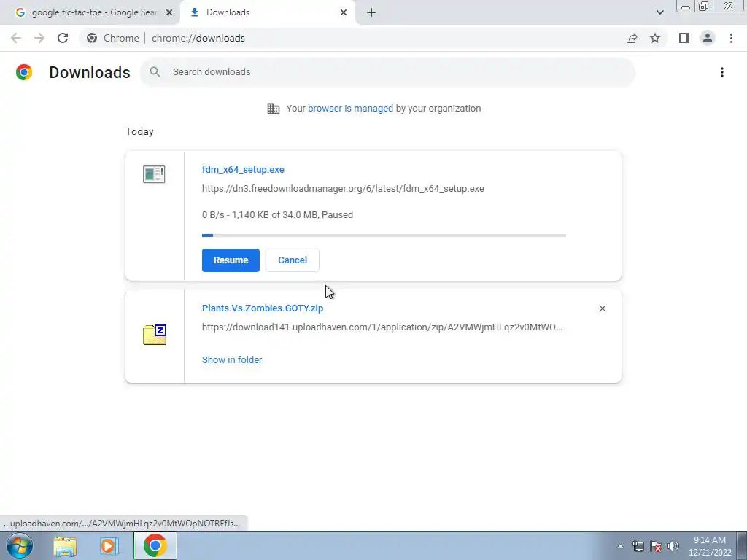Open the Action Center flag icon
Screen dimensions: 747x560
(x=656, y=546)
